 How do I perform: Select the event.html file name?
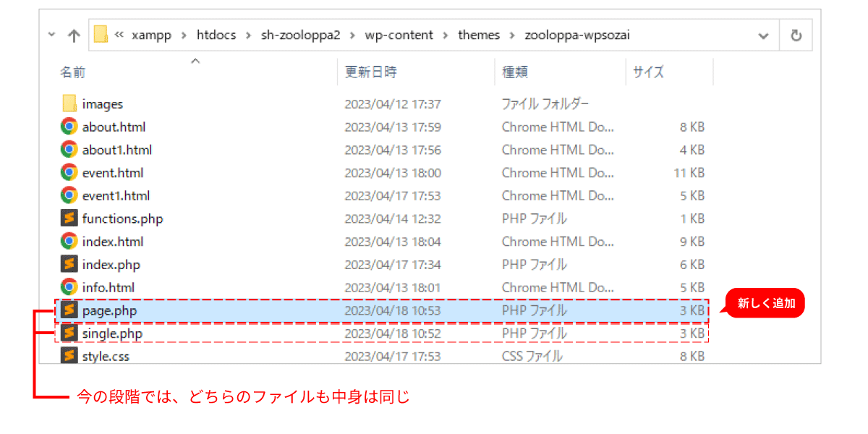(113, 172)
